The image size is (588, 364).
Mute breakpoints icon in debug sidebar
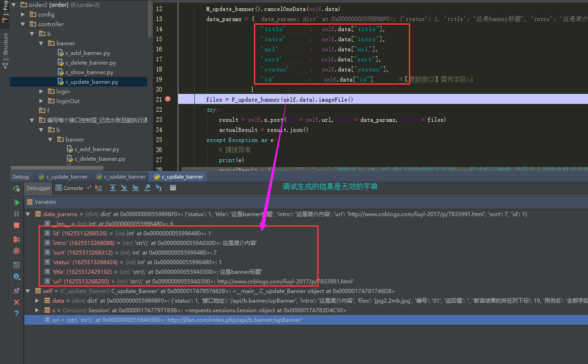coord(17,251)
